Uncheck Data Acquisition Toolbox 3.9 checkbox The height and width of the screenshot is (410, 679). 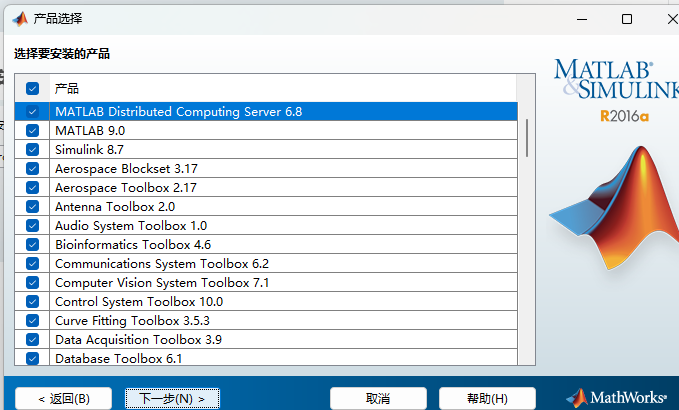32,339
